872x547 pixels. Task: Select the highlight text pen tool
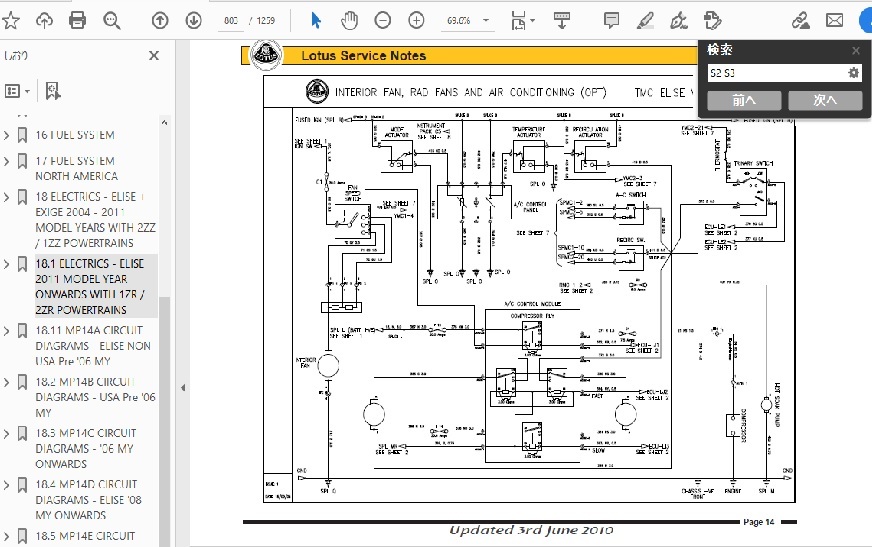[645, 21]
